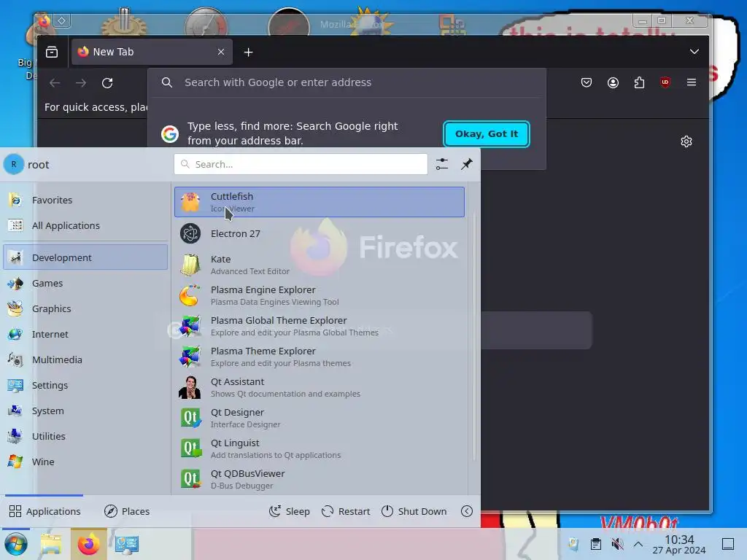Click the clock showing 10:34
The height and width of the screenshot is (560, 747).
[679, 544]
